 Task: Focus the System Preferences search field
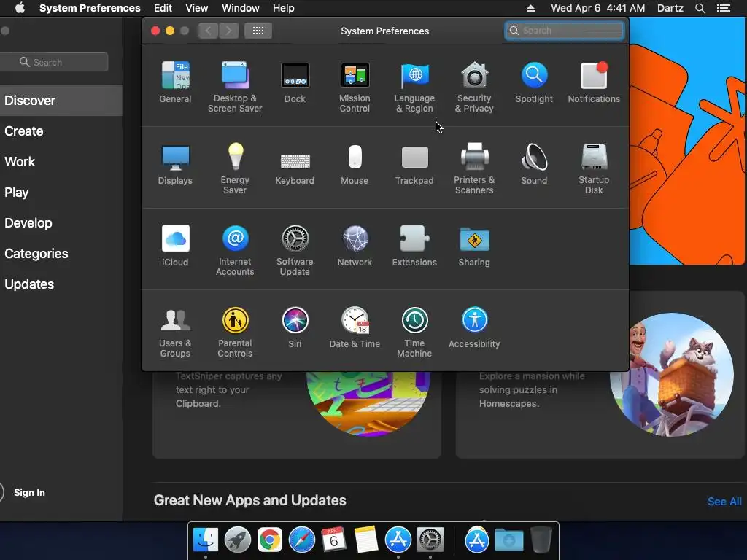[564, 31]
